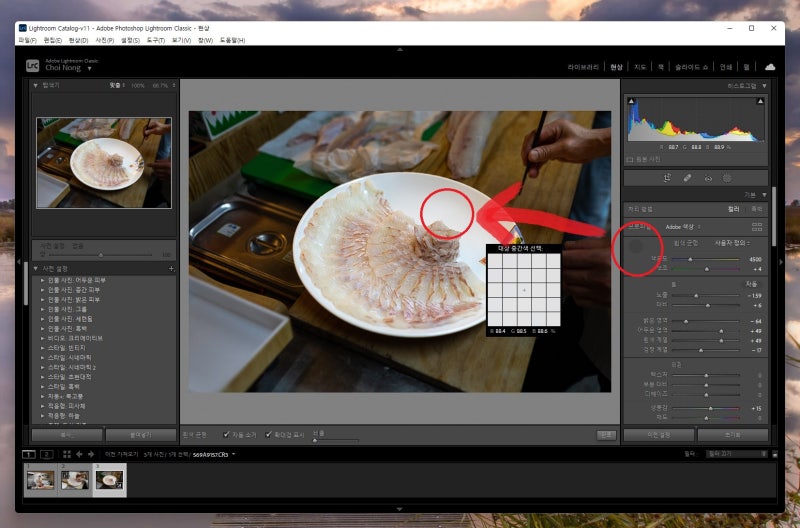This screenshot has width=800, height=528.
Task: Switch to grid view in filmstrip bar
Action: [67, 454]
